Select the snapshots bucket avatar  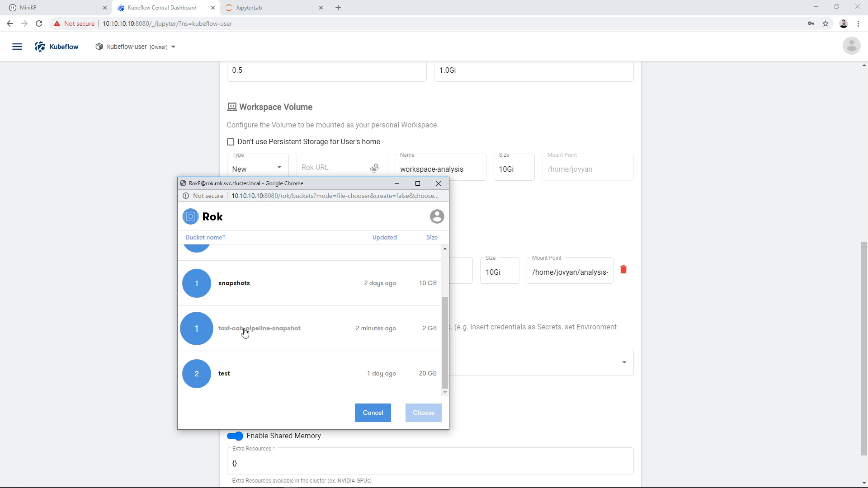coord(197,283)
